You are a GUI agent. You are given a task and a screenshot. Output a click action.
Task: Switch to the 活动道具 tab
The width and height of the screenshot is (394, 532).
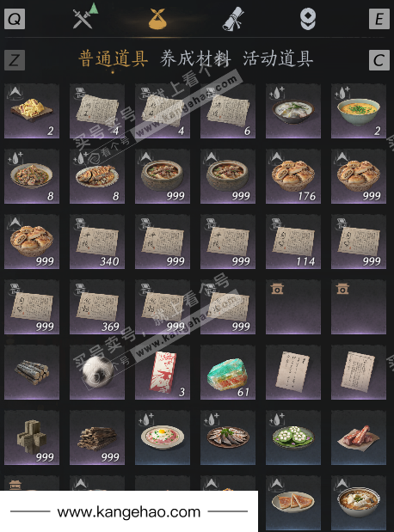click(x=278, y=58)
